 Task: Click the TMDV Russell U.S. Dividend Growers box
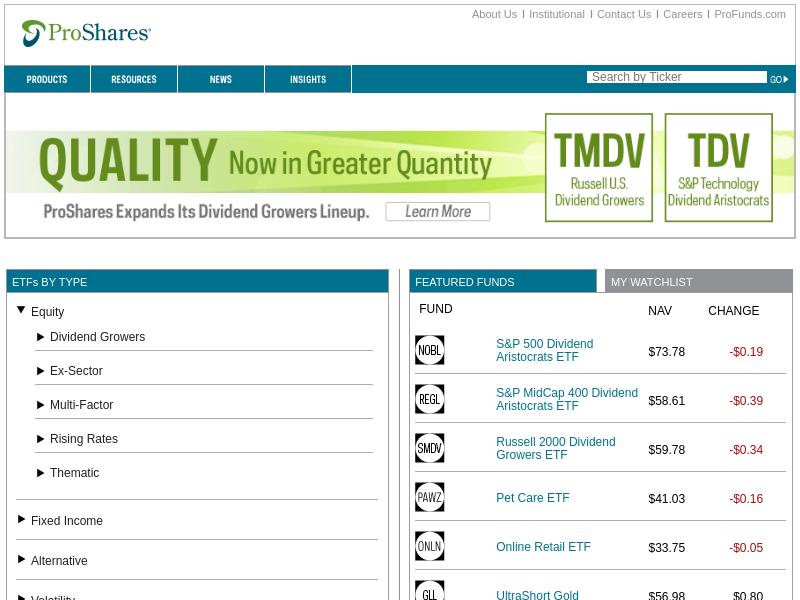(x=599, y=168)
